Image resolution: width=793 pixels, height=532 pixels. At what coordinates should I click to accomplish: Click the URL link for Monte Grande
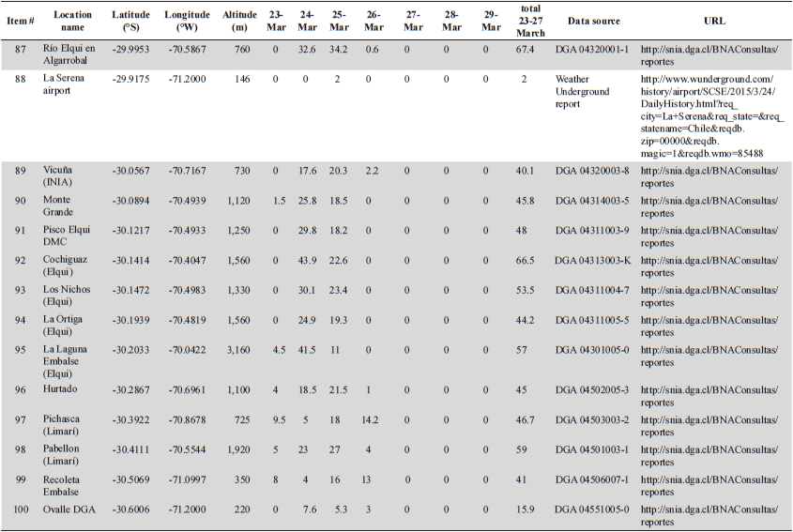pos(709,205)
